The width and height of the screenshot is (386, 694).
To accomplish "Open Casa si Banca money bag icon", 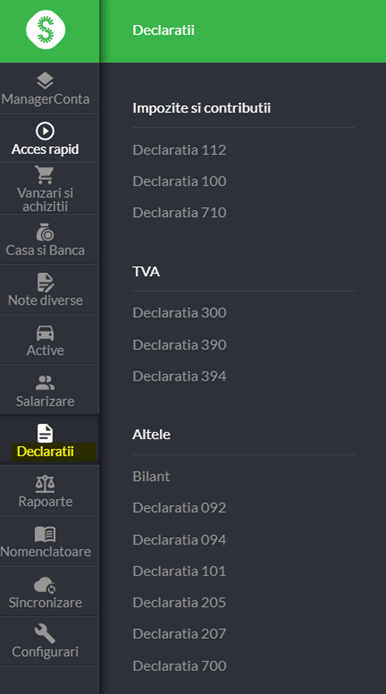I will (45, 232).
